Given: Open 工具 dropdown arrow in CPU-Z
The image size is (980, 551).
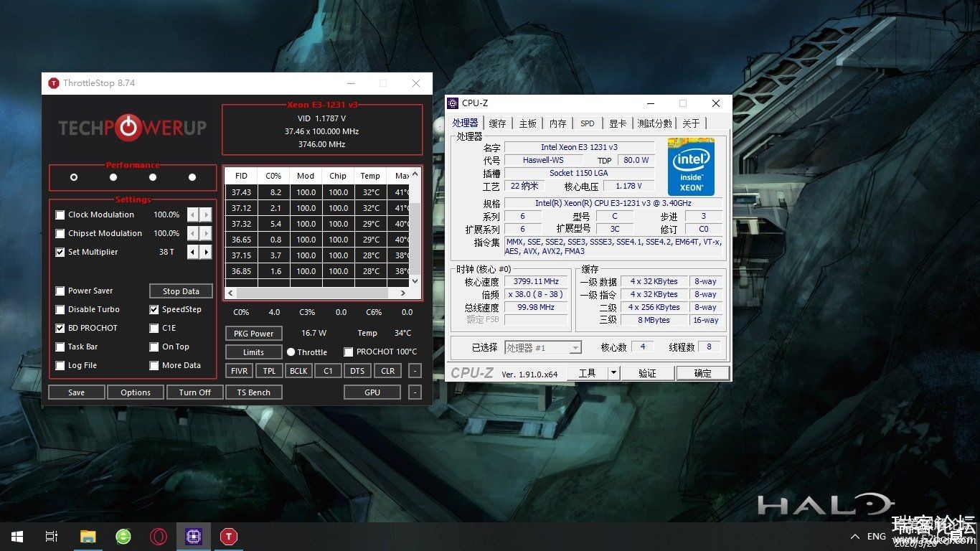Looking at the screenshot, I should 613,373.
